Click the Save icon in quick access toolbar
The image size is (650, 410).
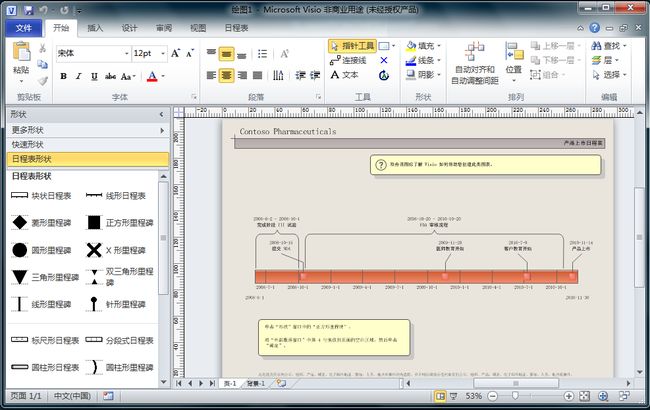click(29, 10)
